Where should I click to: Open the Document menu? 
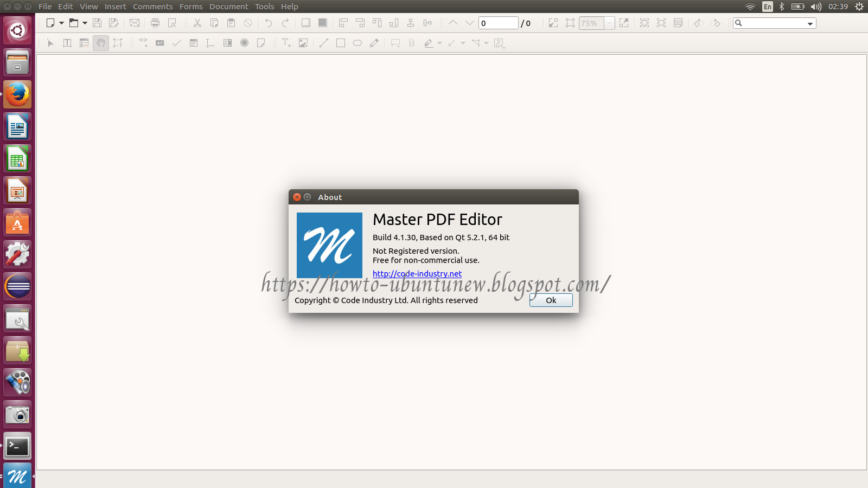pyautogui.click(x=228, y=7)
